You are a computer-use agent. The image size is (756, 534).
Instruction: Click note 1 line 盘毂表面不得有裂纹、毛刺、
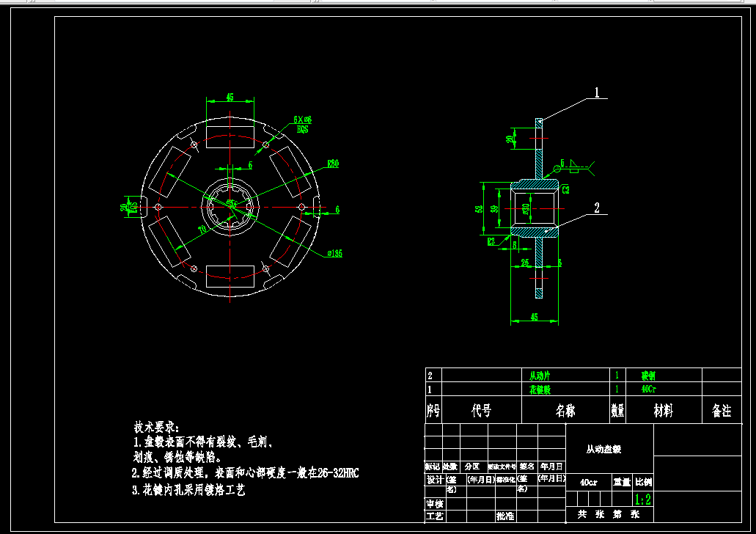tap(203, 442)
